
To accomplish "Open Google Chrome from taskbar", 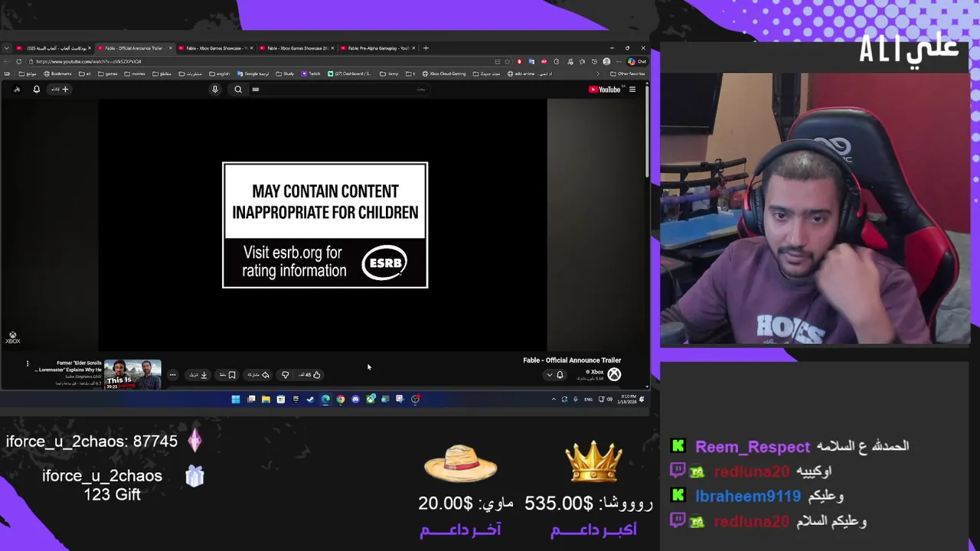I will pyautogui.click(x=341, y=399).
